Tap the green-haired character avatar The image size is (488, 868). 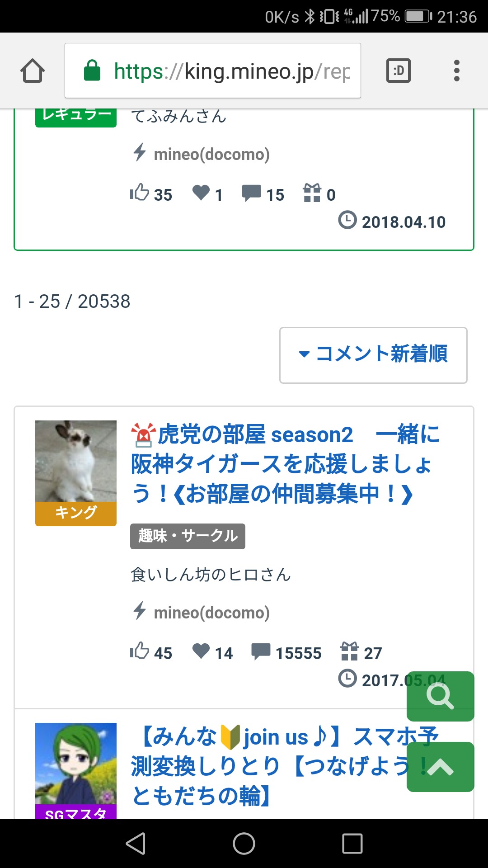coord(76,764)
